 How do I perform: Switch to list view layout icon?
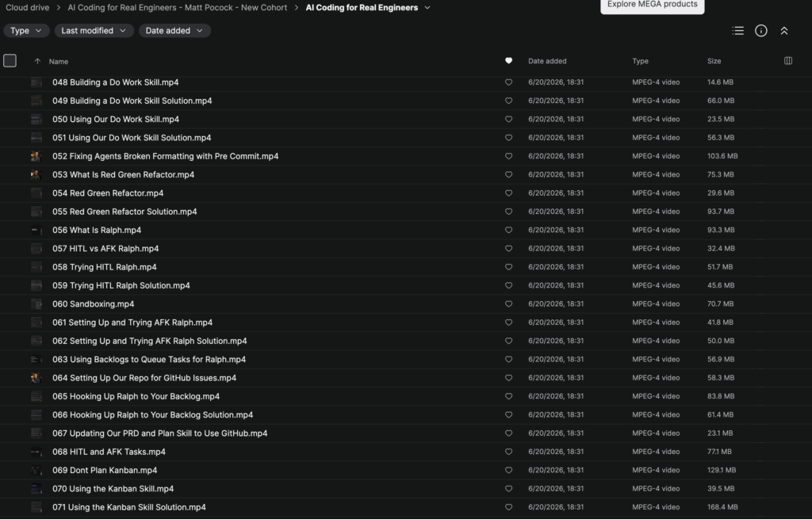(x=737, y=31)
